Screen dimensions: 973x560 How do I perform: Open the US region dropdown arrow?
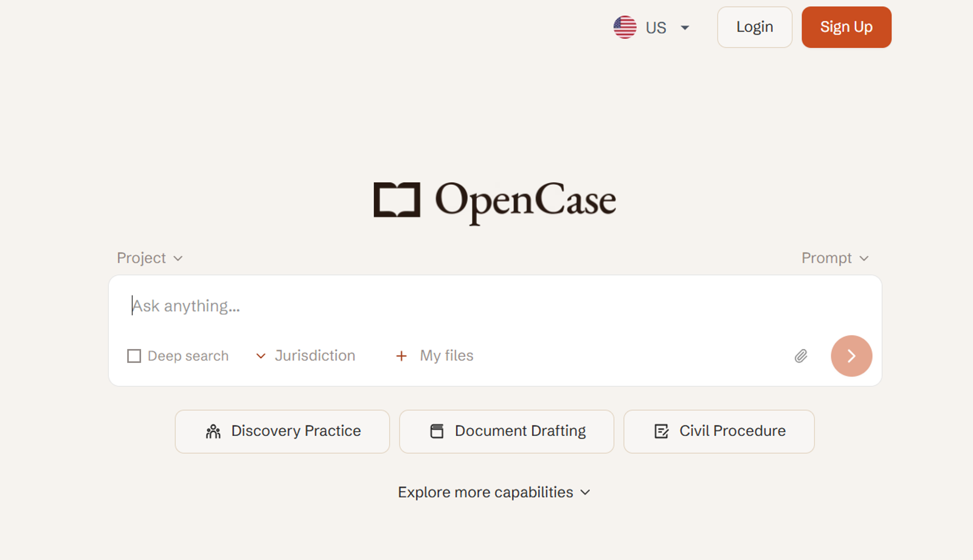pos(685,28)
